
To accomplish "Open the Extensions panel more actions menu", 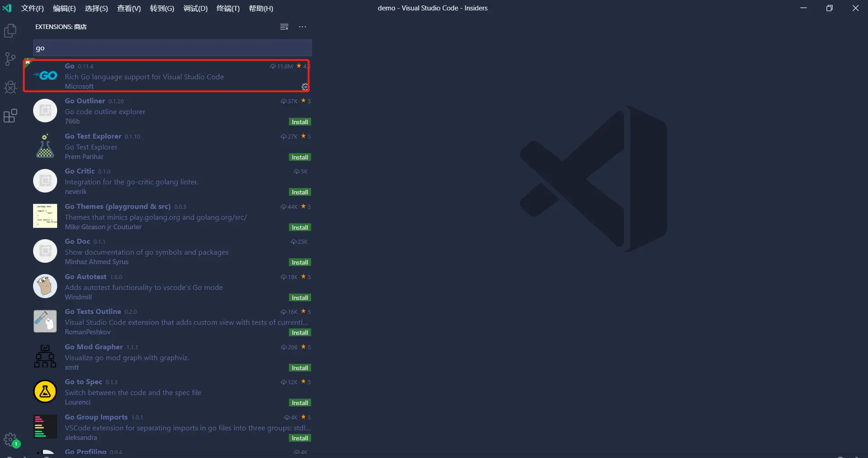I will [302, 27].
